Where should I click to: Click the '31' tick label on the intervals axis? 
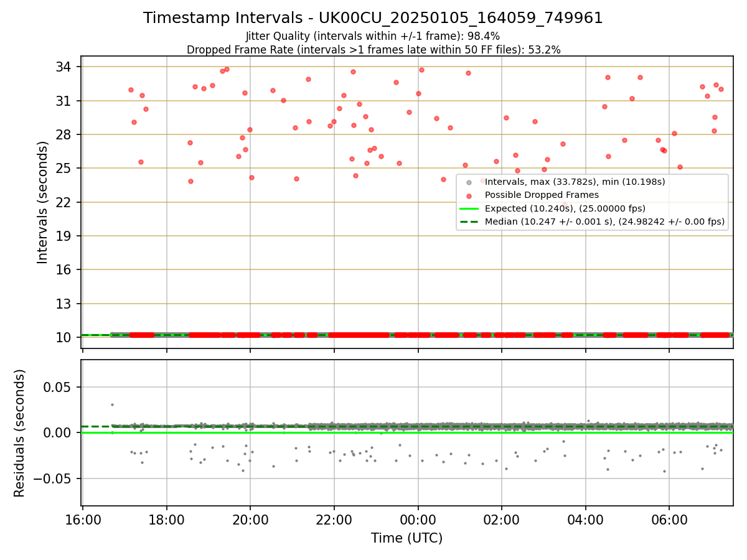coord(64,101)
